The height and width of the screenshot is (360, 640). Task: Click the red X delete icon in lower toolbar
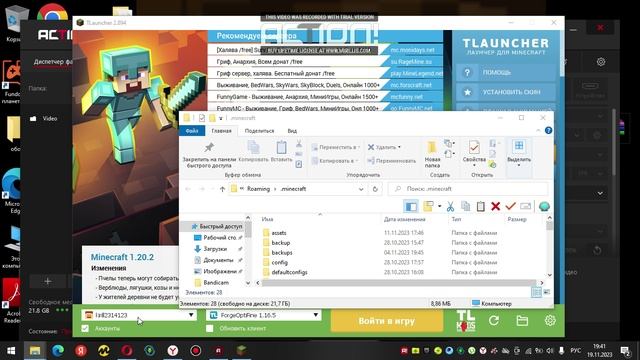point(496,207)
